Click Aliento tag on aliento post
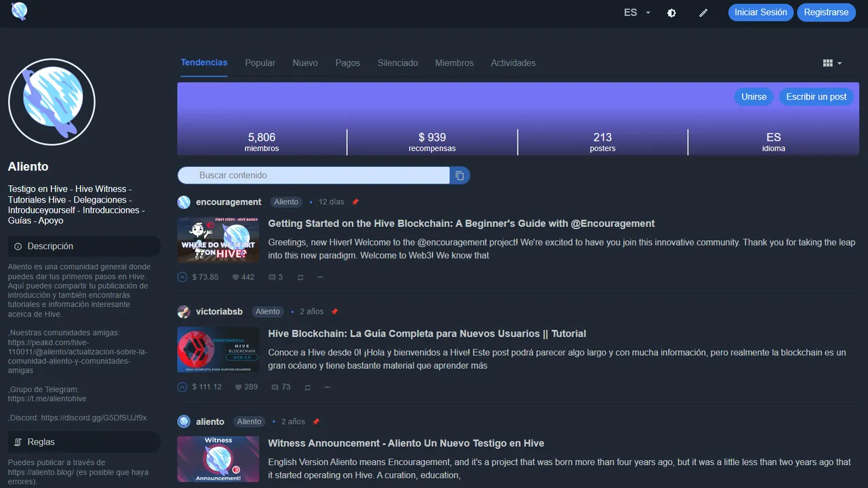The width and height of the screenshot is (868, 488). [x=249, y=422]
